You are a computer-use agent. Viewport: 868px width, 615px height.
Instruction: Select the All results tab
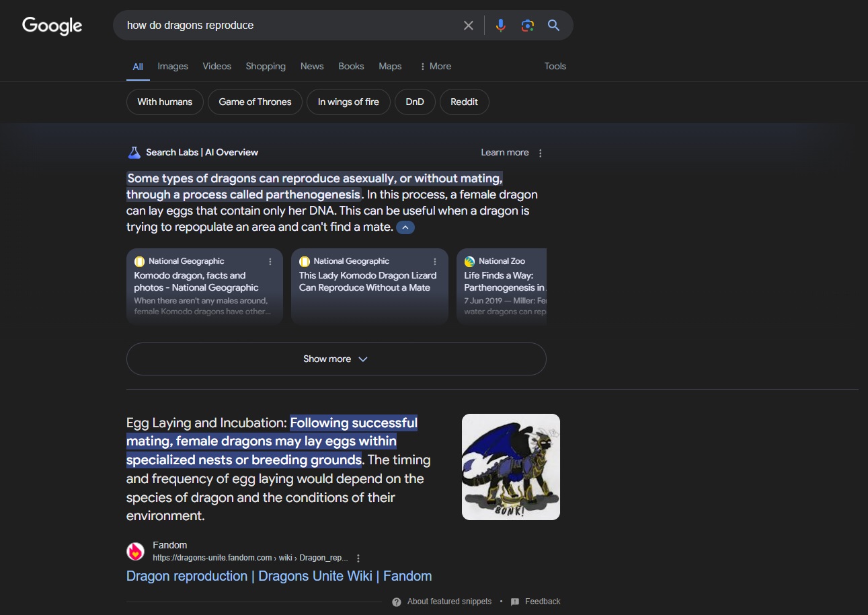tap(138, 67)
